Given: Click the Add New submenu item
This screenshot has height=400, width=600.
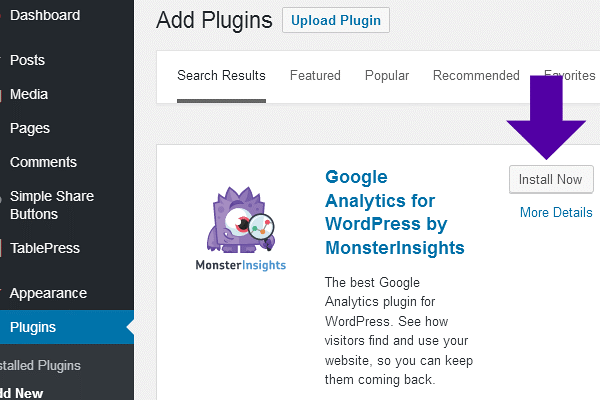Looking at the screenshot, I should click(x=22, y=393).
